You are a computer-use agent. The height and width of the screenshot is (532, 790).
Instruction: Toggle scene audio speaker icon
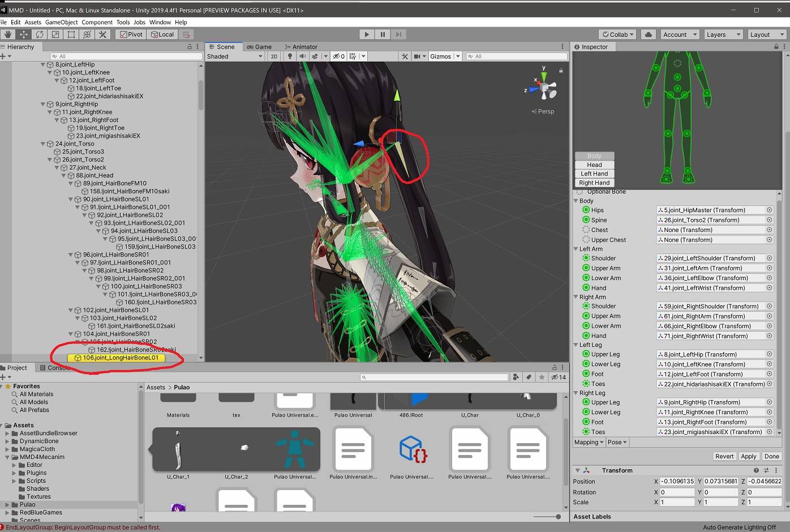(303, 57)
